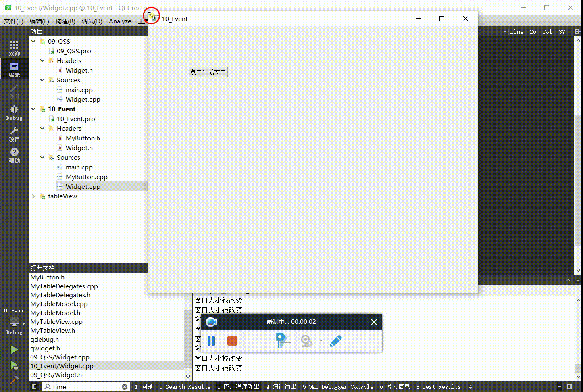Image resolution: width=583 pixels, height=392 pixels.
Task: Open the Test Results tab
Action: [x=439, y=387]
